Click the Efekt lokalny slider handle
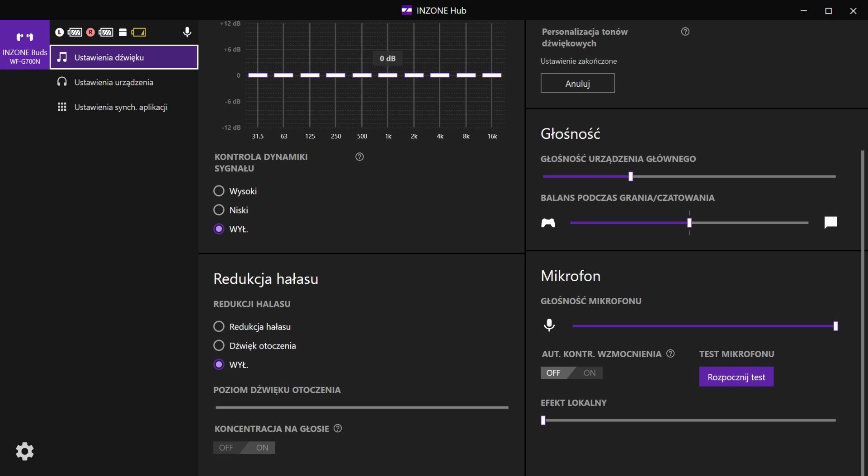This screenshot has width=868, height=476. pos(543,420)
